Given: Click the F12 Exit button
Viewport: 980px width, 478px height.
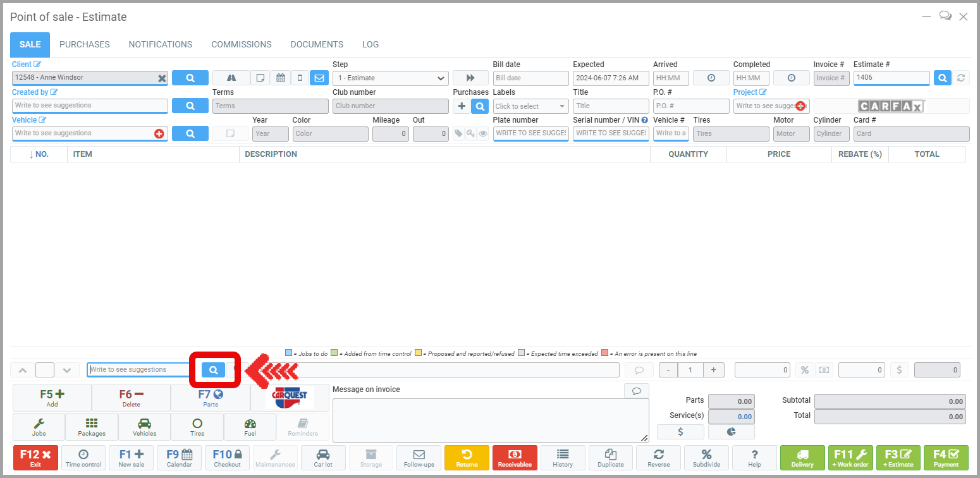Looking at the screenshot, I should click(35, 458).
